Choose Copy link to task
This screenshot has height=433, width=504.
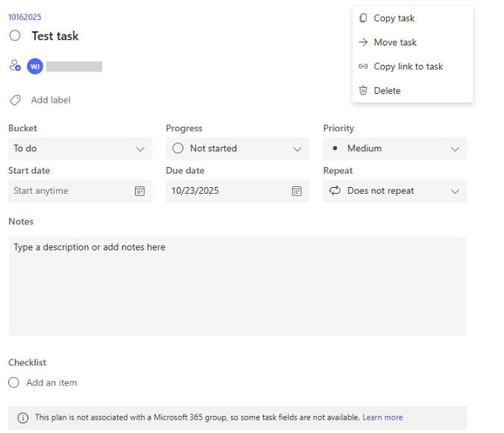point(408,66)
